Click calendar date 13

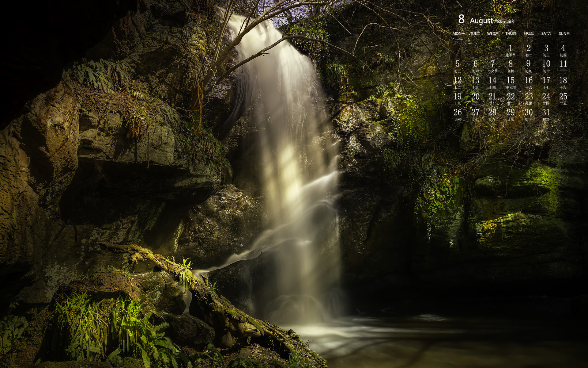tap(475, 81)
